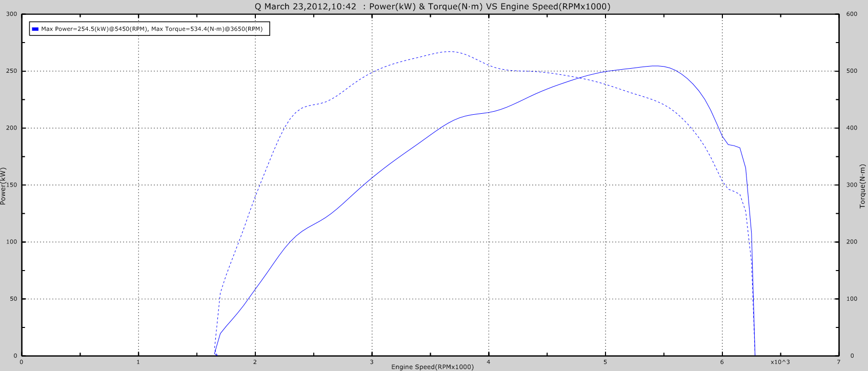The image size is (868, 371).
Task: Click the 3 tick on the engine speed axis
Action: (372, 362)
